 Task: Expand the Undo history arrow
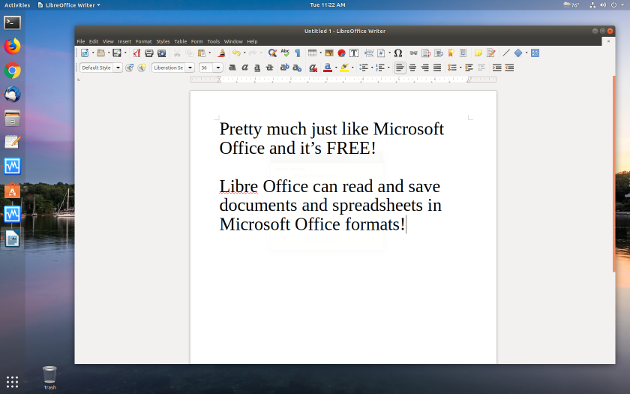pyautogui.click(x=244, y=53)
